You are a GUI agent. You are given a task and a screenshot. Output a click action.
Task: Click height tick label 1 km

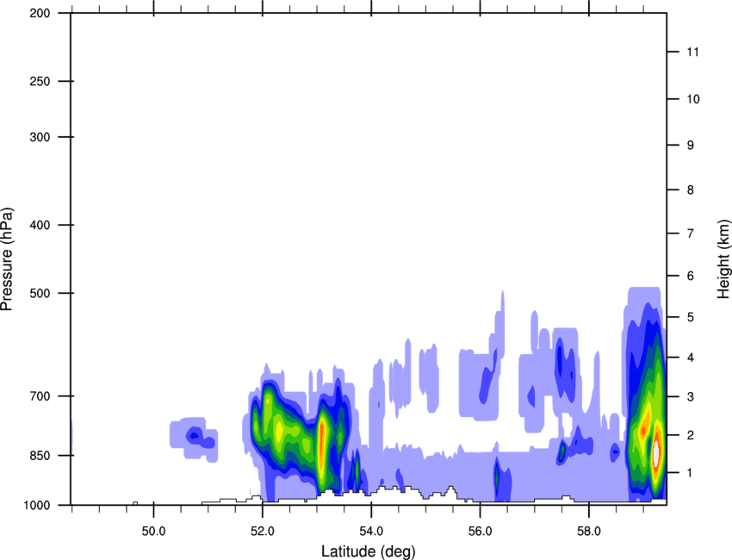(x=691, y=473)
